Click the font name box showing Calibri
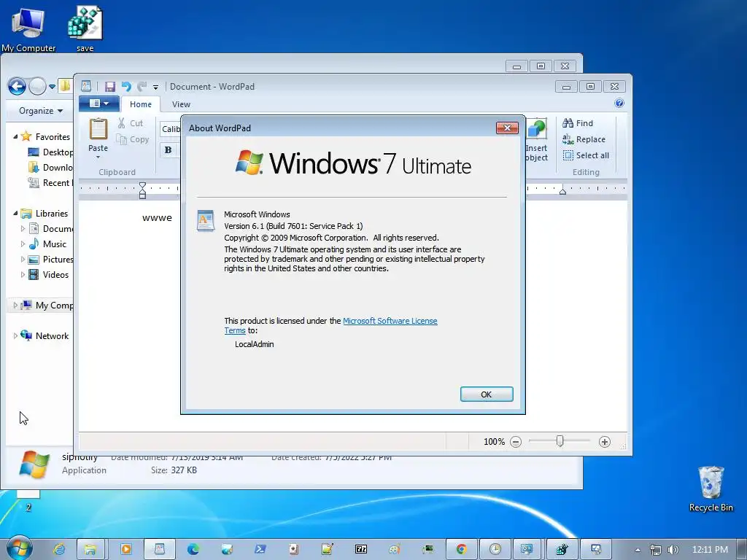The image size is (747, 560). (x=171, y=129)
